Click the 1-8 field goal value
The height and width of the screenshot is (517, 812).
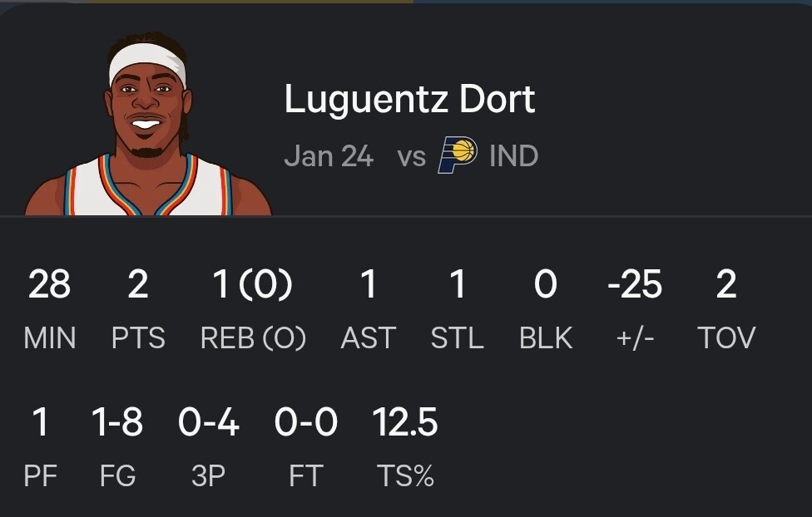[x=117, y=423]
